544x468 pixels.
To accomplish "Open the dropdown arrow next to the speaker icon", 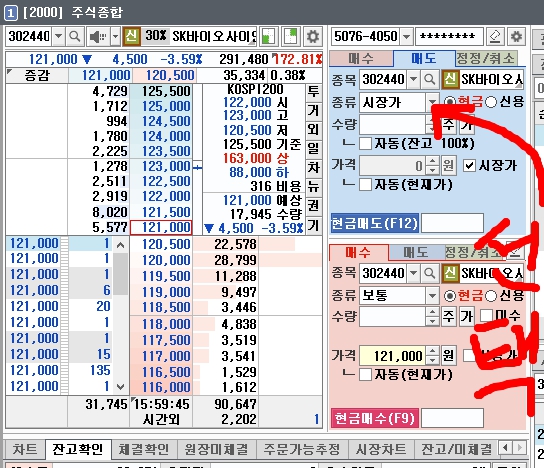I will tap(116, 36).
